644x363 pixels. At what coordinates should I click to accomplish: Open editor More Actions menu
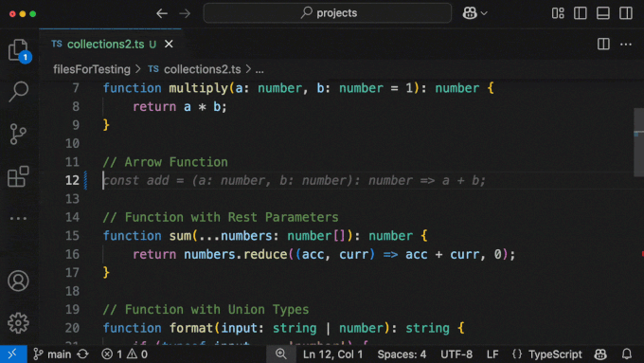click(x=626, y=44)
